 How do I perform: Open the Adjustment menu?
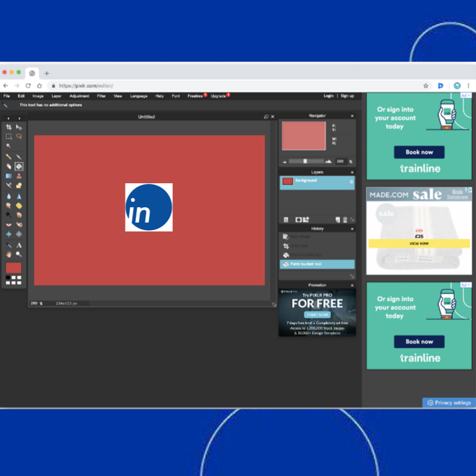[79, 96]
